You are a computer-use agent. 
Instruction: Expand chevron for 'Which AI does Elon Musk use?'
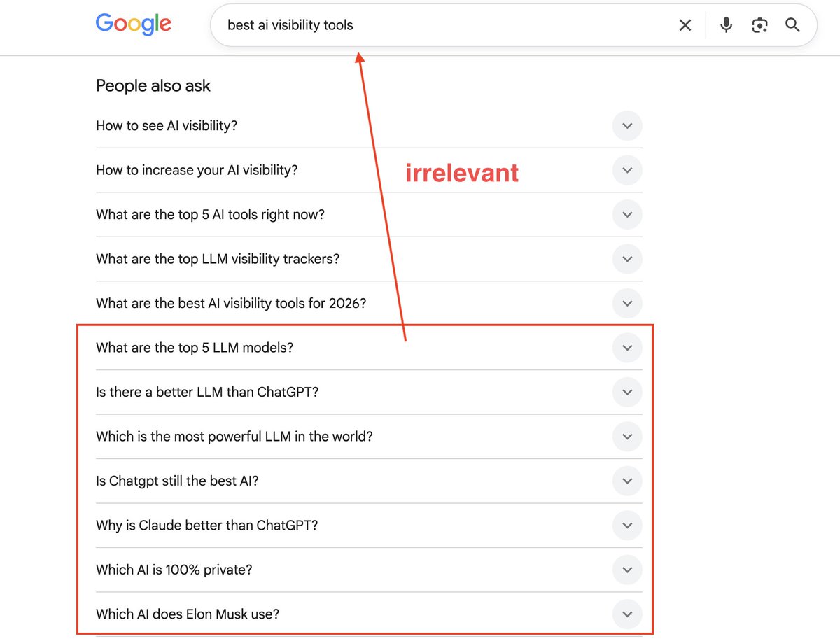pyautogui.click(x=627, y=614)
